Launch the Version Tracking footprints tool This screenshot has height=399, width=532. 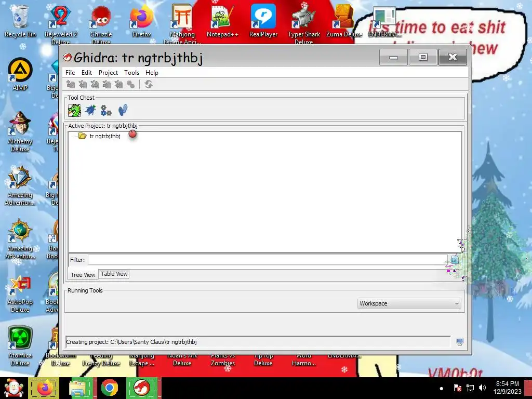[123, 110]
